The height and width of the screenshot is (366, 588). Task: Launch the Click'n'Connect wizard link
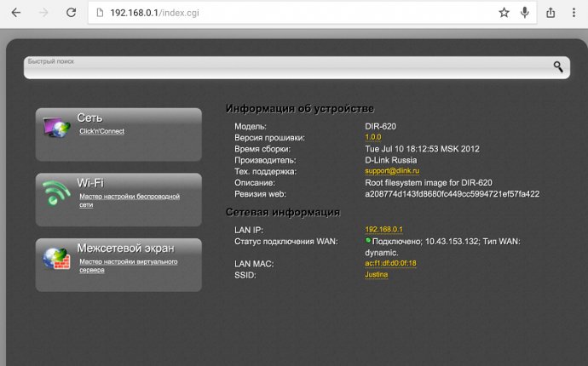click(101, 131)
